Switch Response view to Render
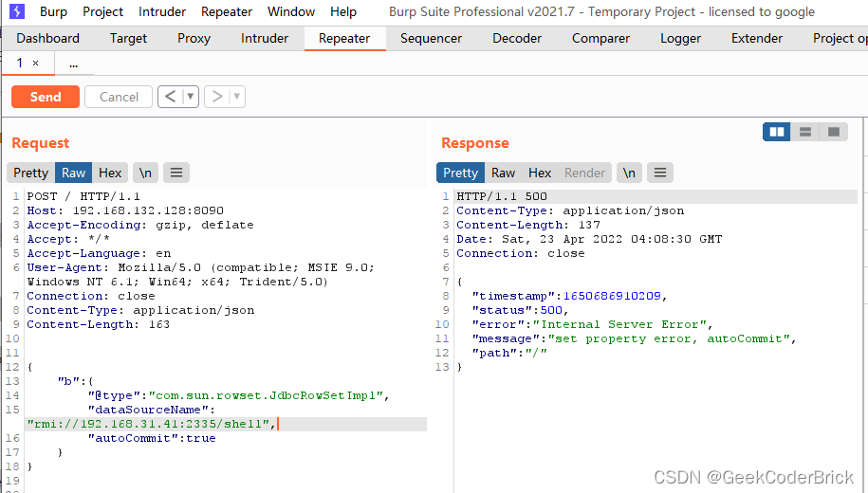The image size is (868, 493). tap(584, 173)
